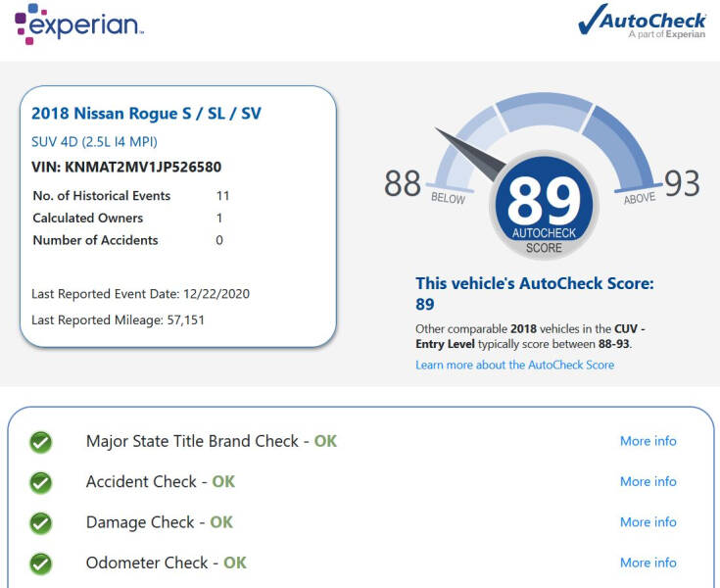Open More info for Major State Title Brand Check

648,441
